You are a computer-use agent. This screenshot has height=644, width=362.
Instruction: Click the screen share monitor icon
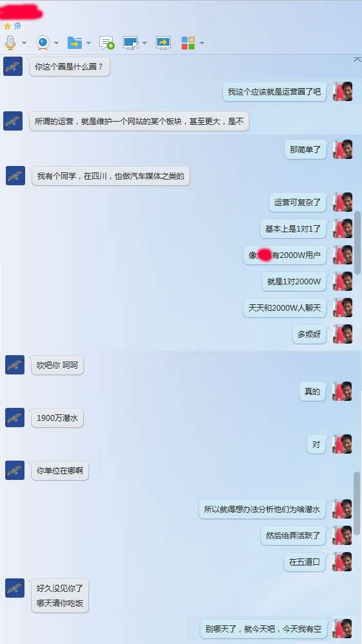tap(163, 42)
